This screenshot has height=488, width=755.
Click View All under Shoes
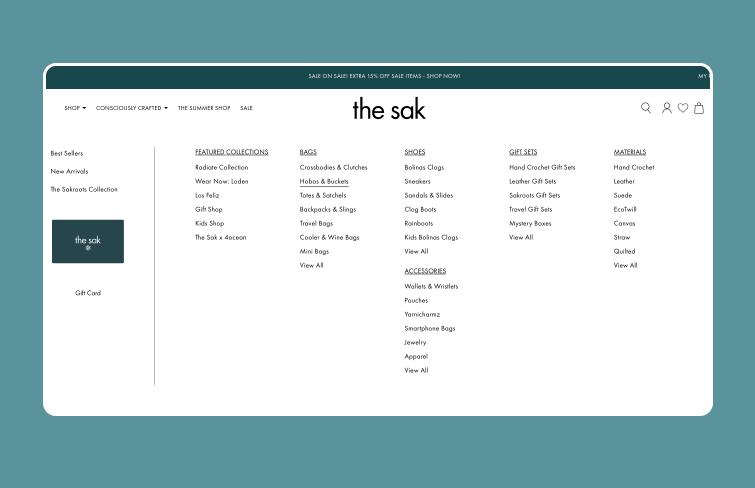pos(416,251)
